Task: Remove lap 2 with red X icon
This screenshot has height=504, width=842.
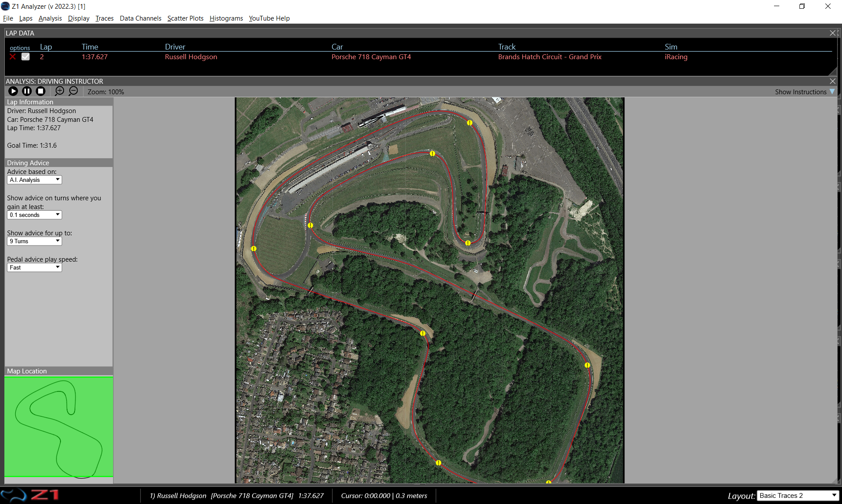Action: pos(13,57)
